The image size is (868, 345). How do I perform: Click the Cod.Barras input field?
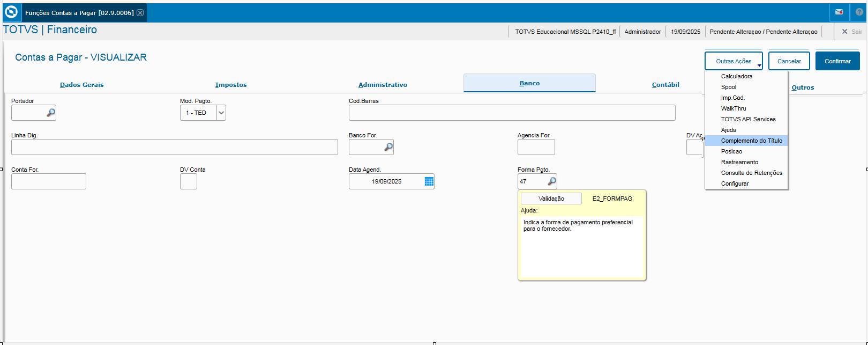pyautogui.click(x=512, y=113)
